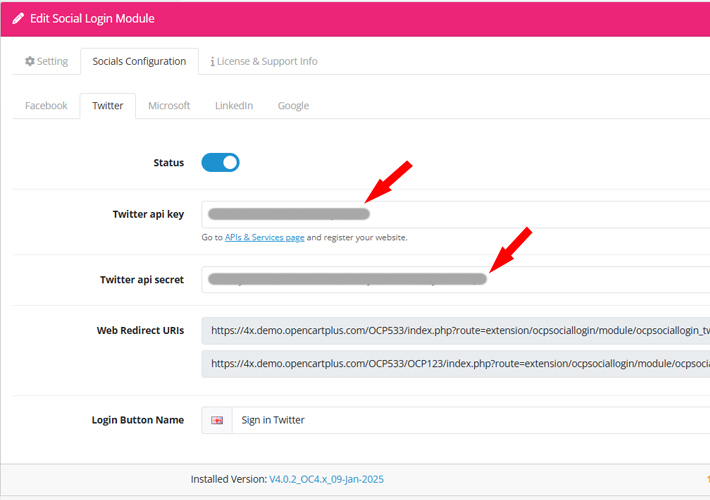Click the gear icon on Setting tab
The width and height of the screenshot is (710, 500).
tap(30, 61)
